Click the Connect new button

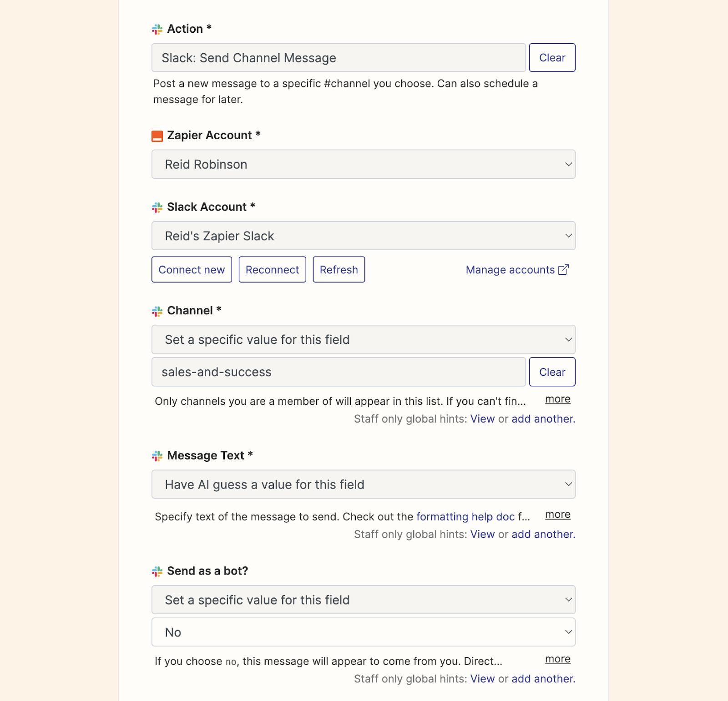point(192,270)
